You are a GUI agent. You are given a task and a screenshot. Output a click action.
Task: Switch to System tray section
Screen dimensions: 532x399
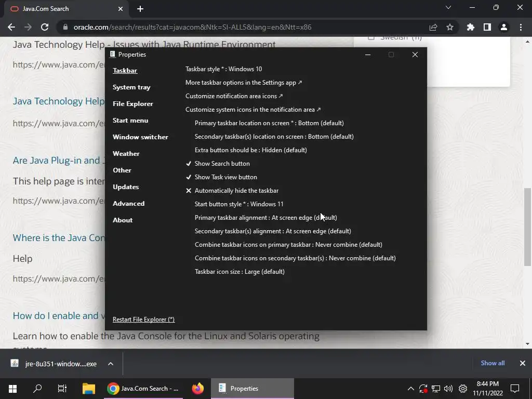point(131,87)
